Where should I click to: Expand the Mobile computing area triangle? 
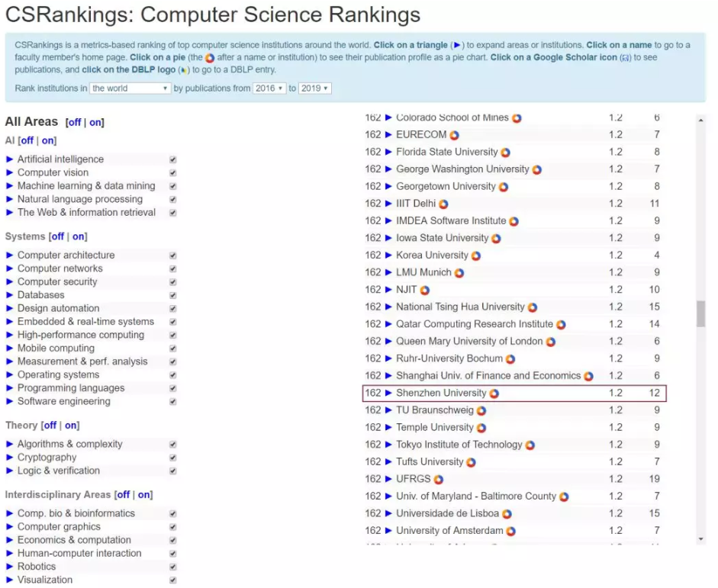pos(9,349)
